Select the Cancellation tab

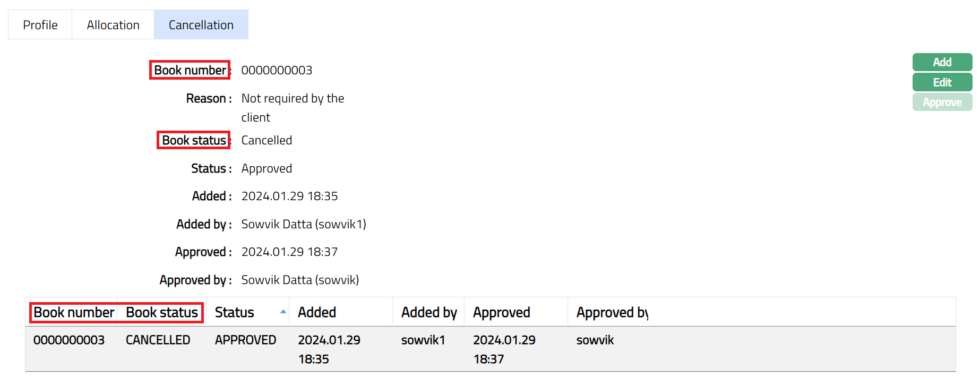[x=201, y=25]
